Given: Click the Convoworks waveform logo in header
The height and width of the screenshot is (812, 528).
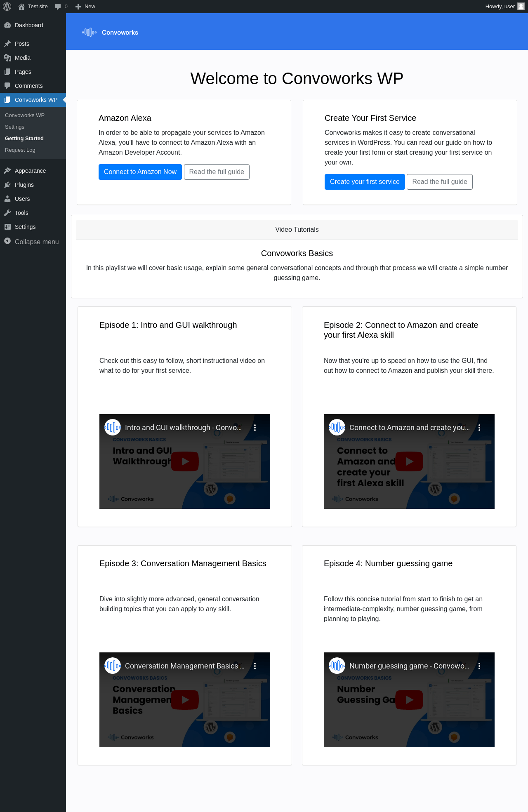Looking at the screenshot, I should [x=89, y=32].
